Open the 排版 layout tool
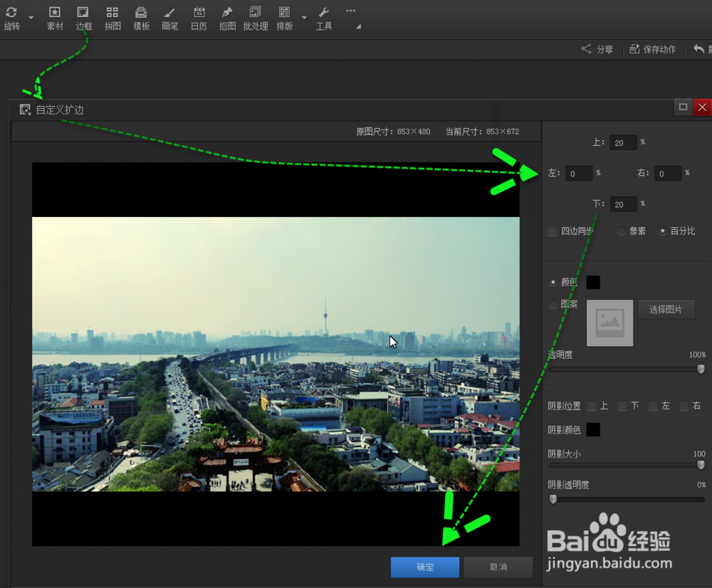 pyautogui.click(x=284, y=19)
